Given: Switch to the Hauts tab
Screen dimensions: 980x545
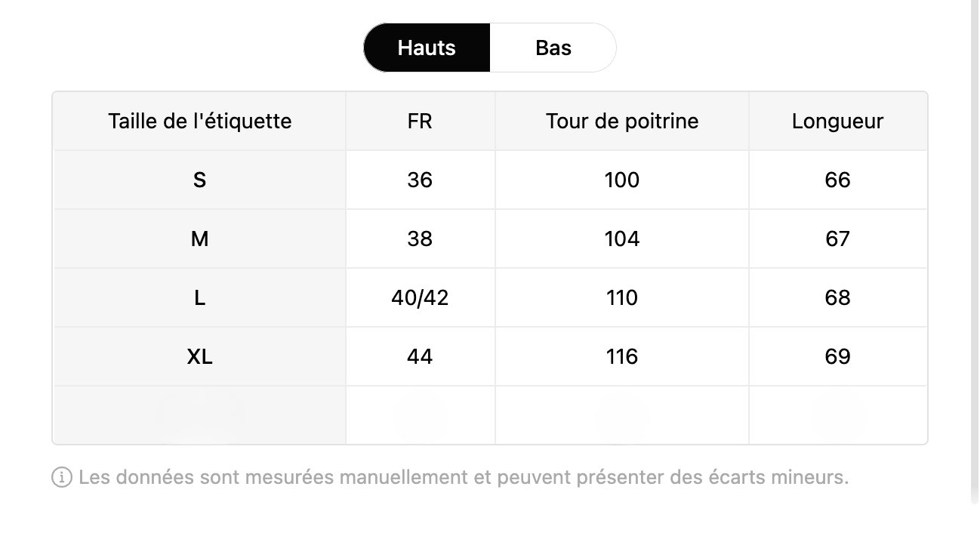Looking at the screenshot, I should 427,48.
